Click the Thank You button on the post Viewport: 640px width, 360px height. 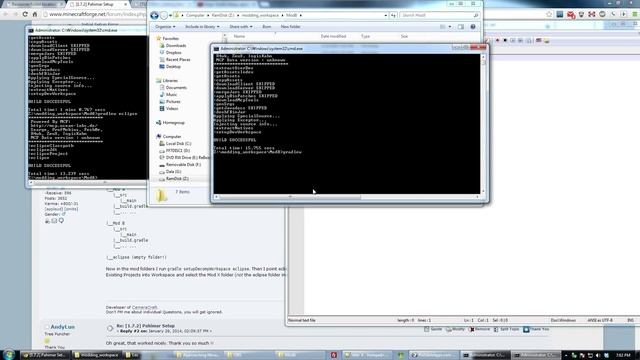tap(537, 329)
